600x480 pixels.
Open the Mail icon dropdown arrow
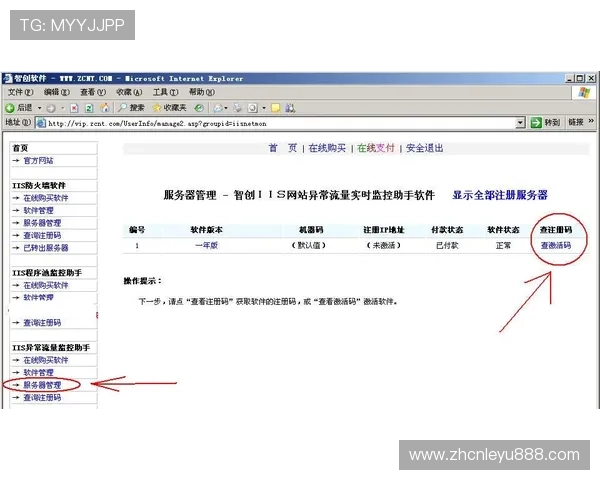[x=226, y=108]
